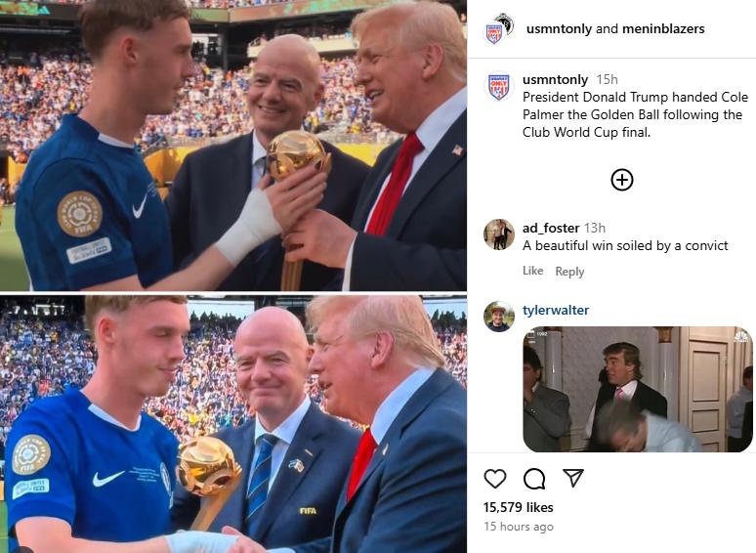View ad_foster's profile picture
Image resolution: width=756 pixels, height=553 pixels.
pos(498,234)
